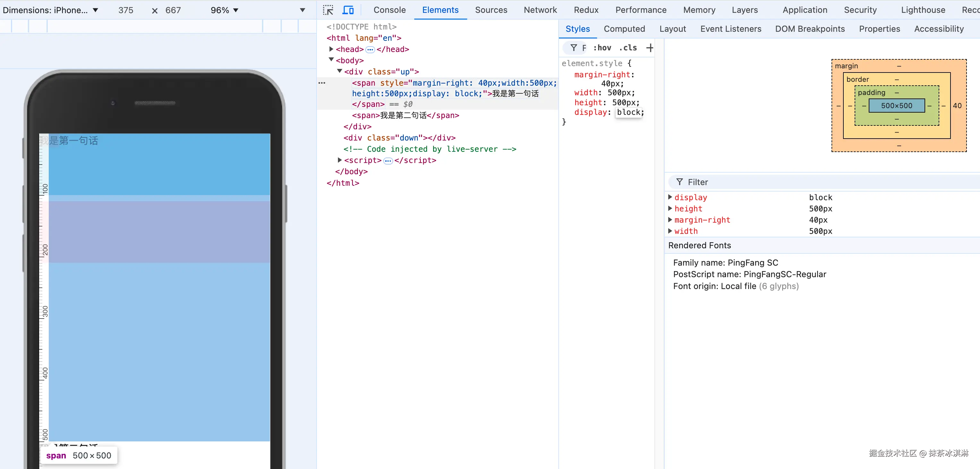Click the ellipsis inside script tag
Screen dimensions: 980x469
click(388, 161)
